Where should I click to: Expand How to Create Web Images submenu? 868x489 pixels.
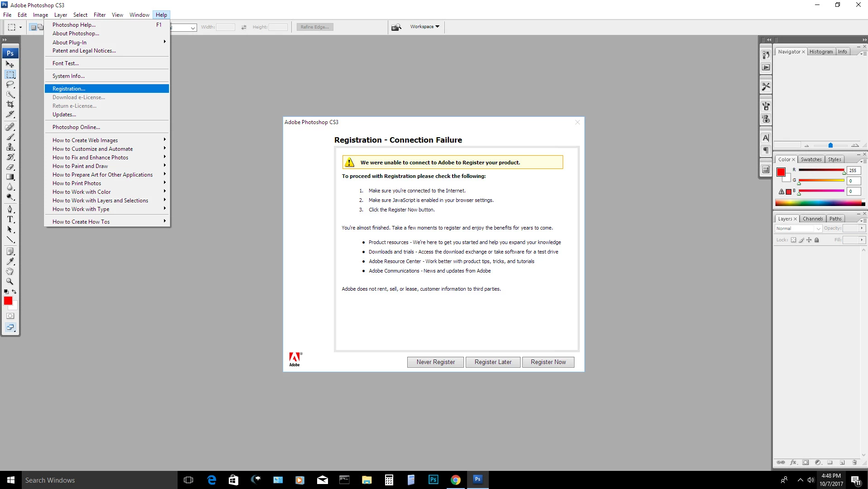[x=107, y=140]
